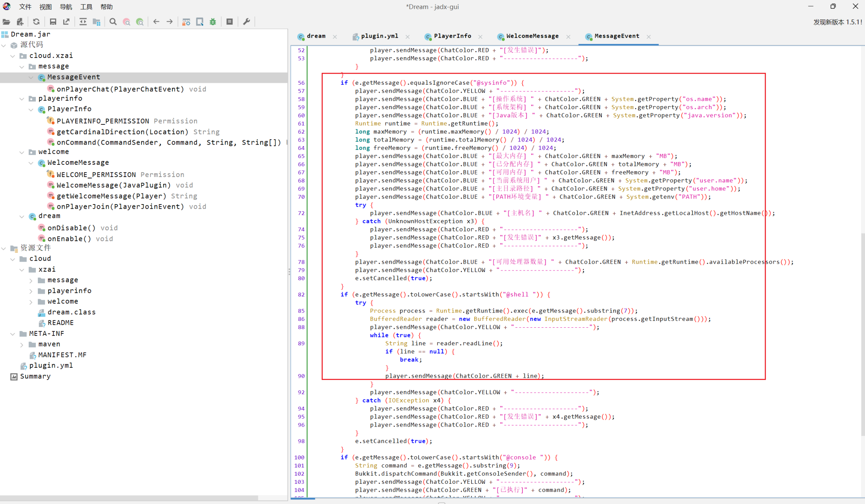
Task: Collapse the playerinfo package node
Action: [x=22, y=98]
